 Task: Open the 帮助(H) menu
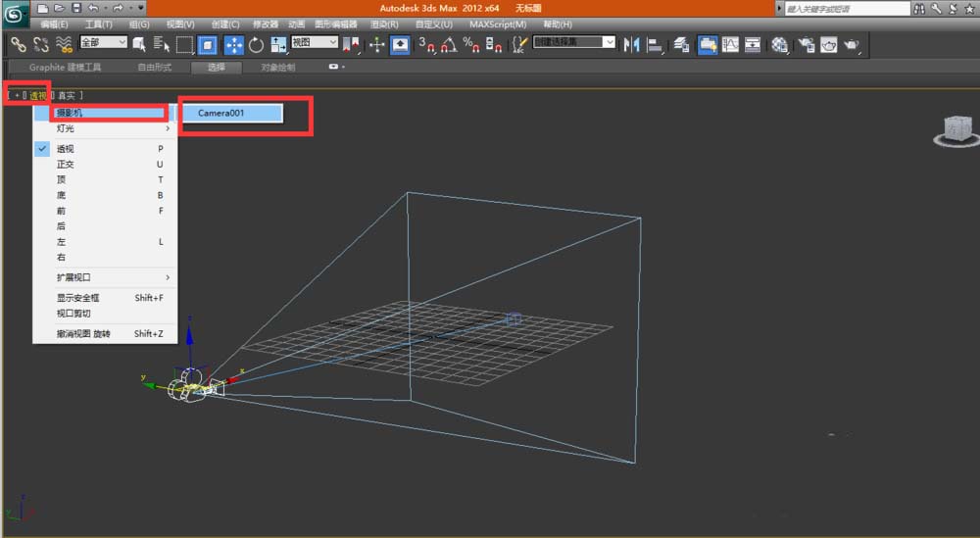coord(558,24)
